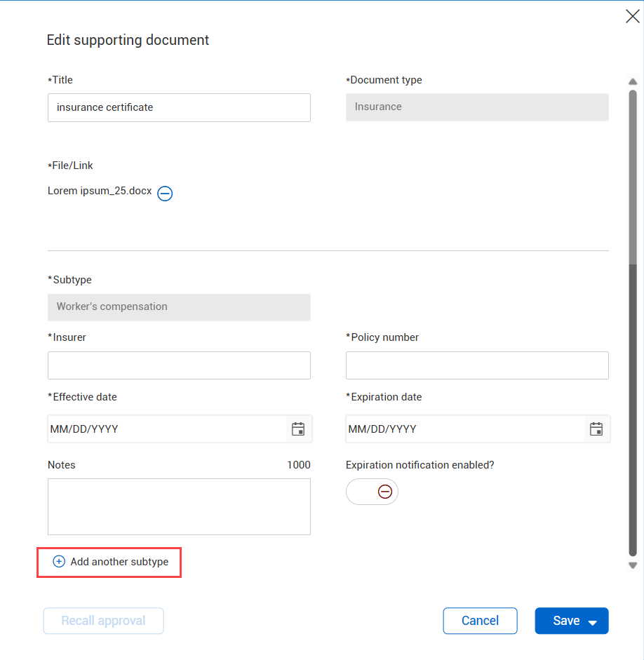The width and height of the screenshot is (644, 660).
Task: Click the Document type field
Action: [x=477, y=107]
